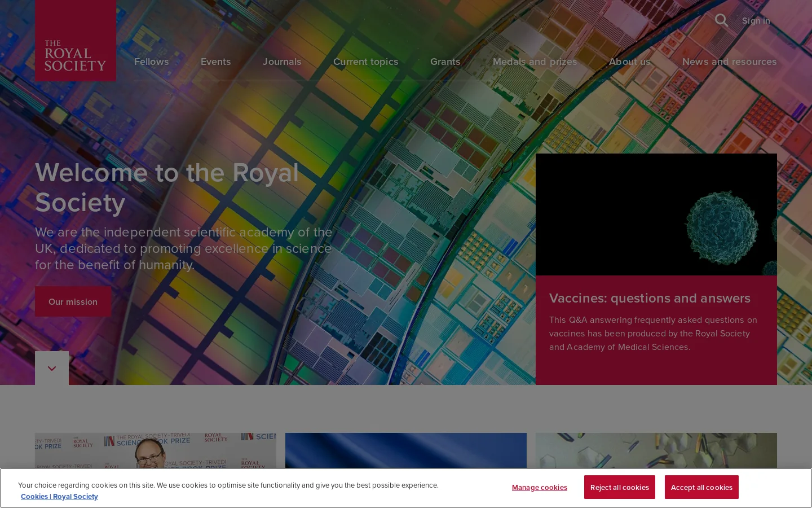
Task: Click the Our mission button
Action: tap(73, 301)
